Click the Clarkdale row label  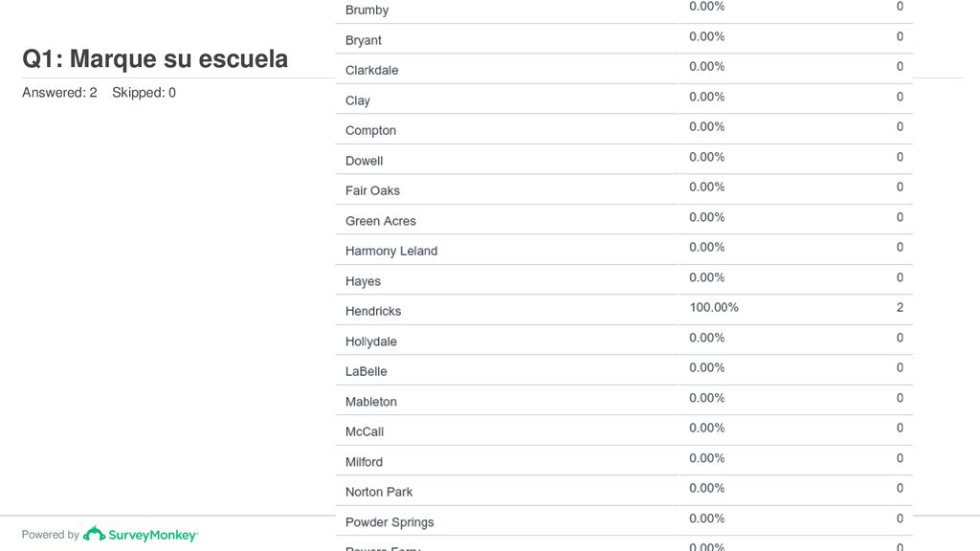pyautogui.click(x=372, y=70)
